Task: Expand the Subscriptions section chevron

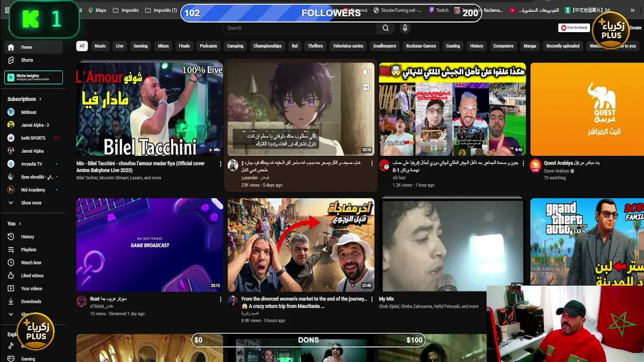Action: (40, 100)
